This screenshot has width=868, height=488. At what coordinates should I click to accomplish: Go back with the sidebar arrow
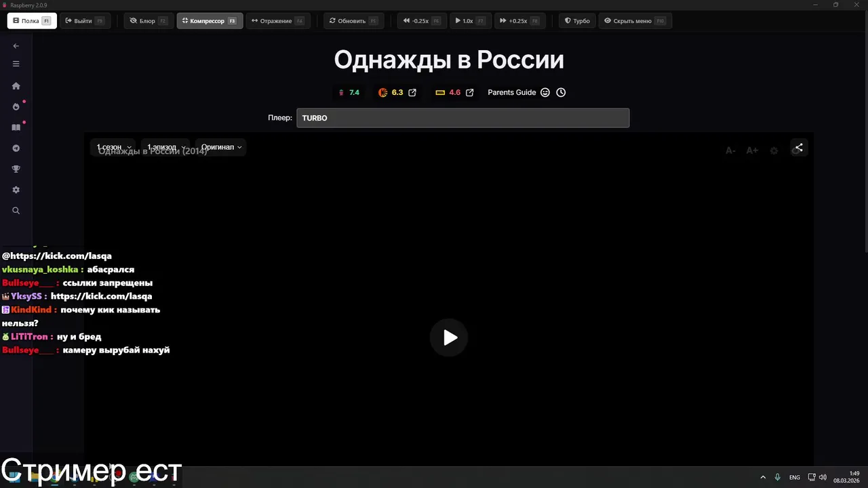tap(16, 46)
